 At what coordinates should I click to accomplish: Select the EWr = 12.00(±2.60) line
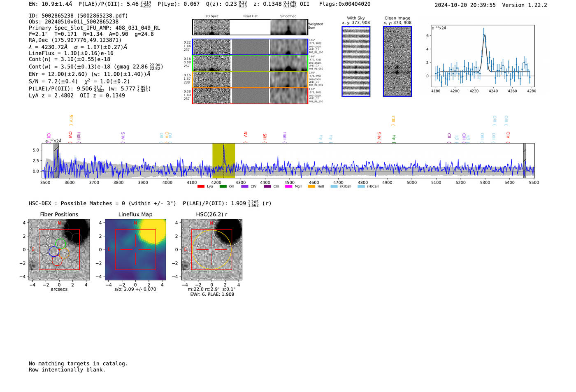pyautogui.click(x=89, y=74)
